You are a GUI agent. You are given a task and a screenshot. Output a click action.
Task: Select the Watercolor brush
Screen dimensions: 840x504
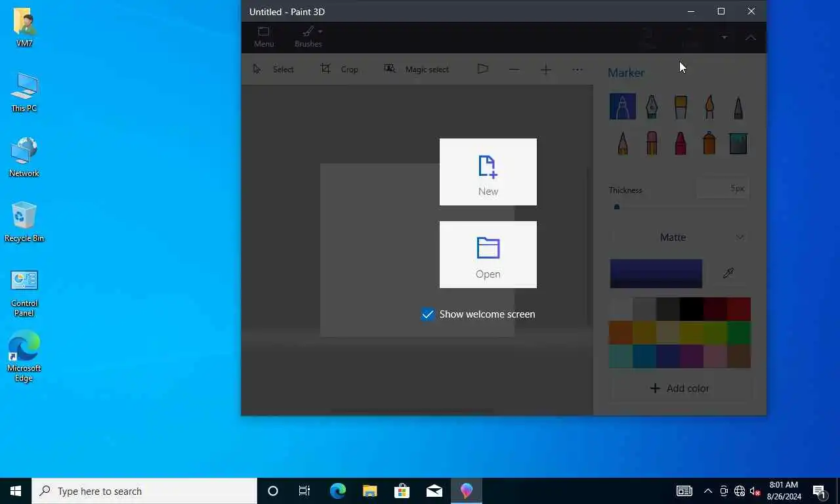709,107
